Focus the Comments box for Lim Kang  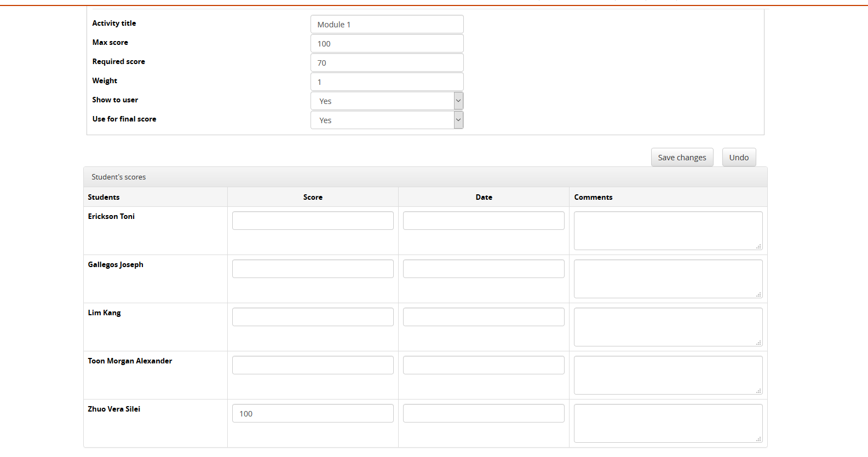668,327
